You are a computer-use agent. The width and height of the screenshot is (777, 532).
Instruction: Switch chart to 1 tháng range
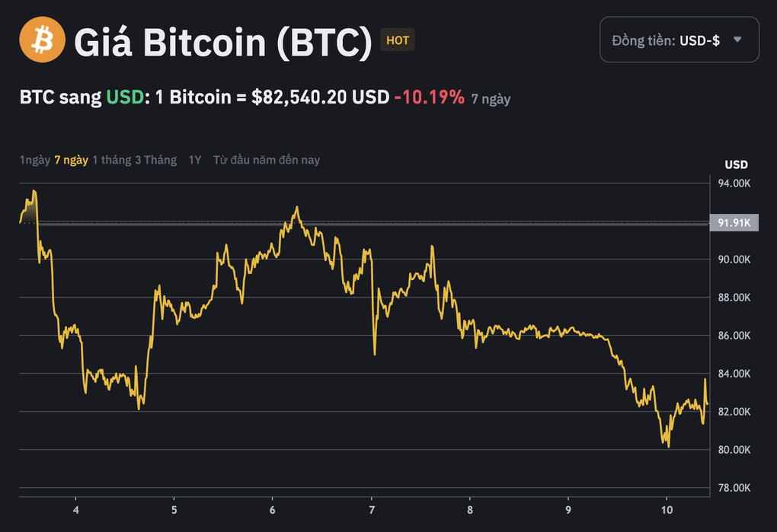point(111,160)
